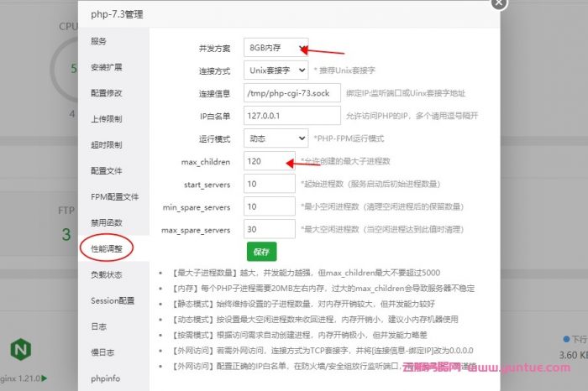Viewport: 588px width, 391px height.
Task: Focus the 连接信息 socket path field
Action: tap(291, 93)
